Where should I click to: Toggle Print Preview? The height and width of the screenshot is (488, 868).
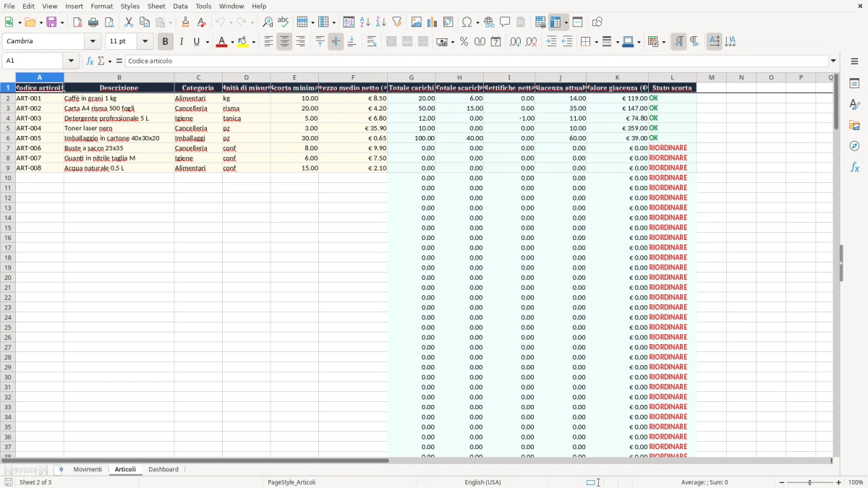click(109, 22)
